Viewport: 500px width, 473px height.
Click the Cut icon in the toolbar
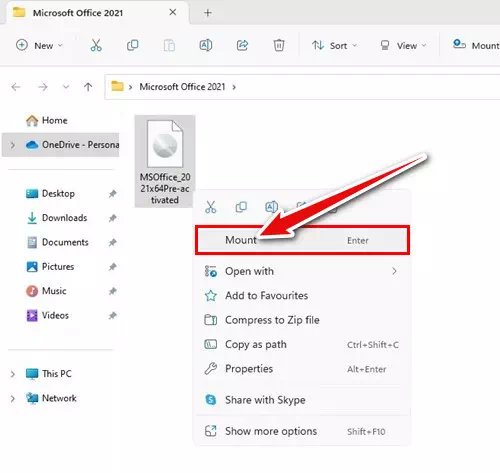(x=96, y=45)
